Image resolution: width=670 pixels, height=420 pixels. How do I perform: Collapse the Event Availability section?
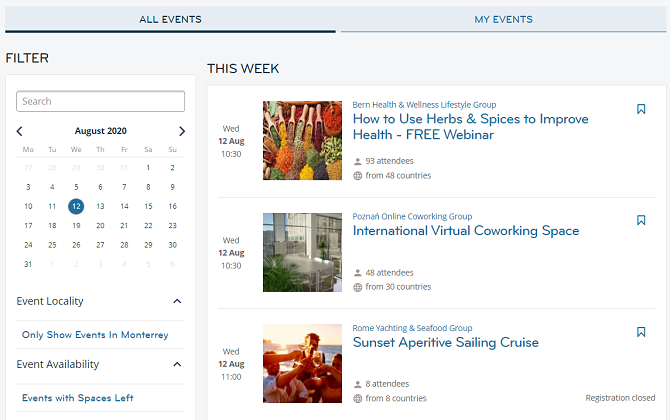[177, 364]
